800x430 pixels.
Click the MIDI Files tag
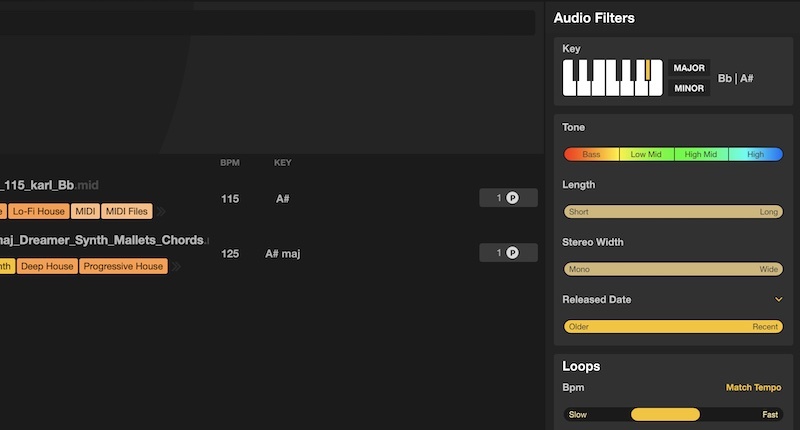[x=127, y=211]
